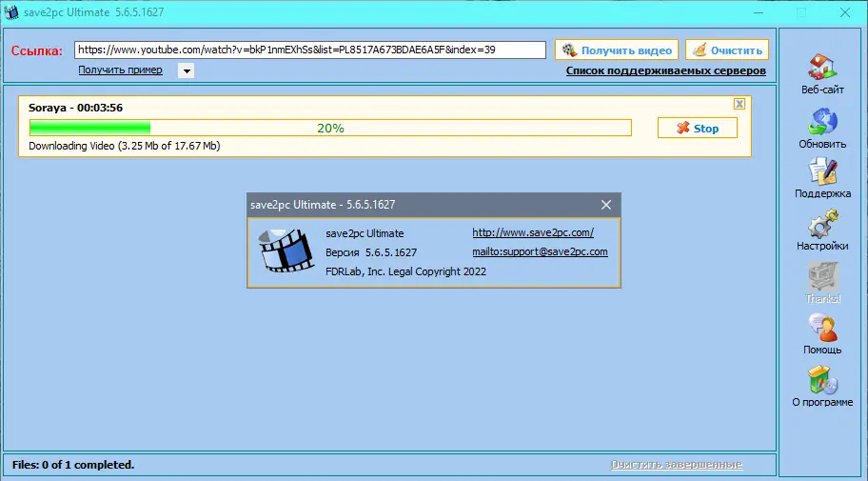Click the film clapper logo in About dialog
868x481 pixels.
coord(286,250)
